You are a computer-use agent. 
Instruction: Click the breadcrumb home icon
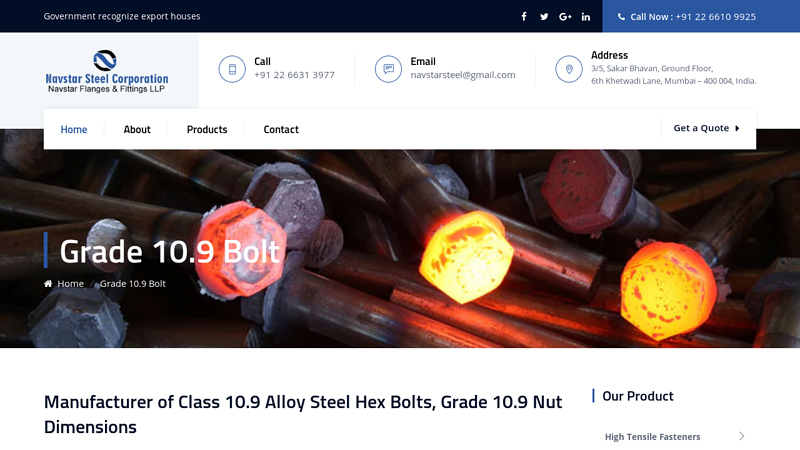click(48, 284)
